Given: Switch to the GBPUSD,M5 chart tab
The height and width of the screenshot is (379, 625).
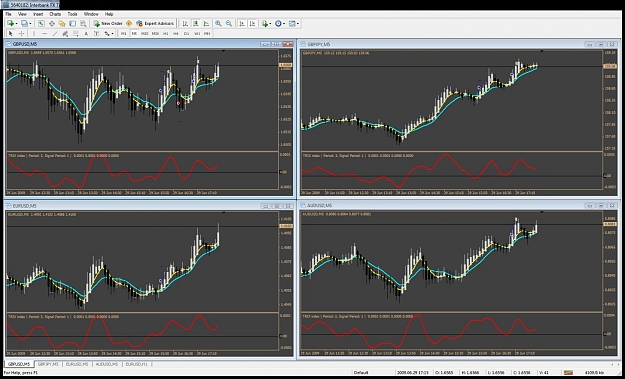Looking at the screenshot, I should (19, 364).
